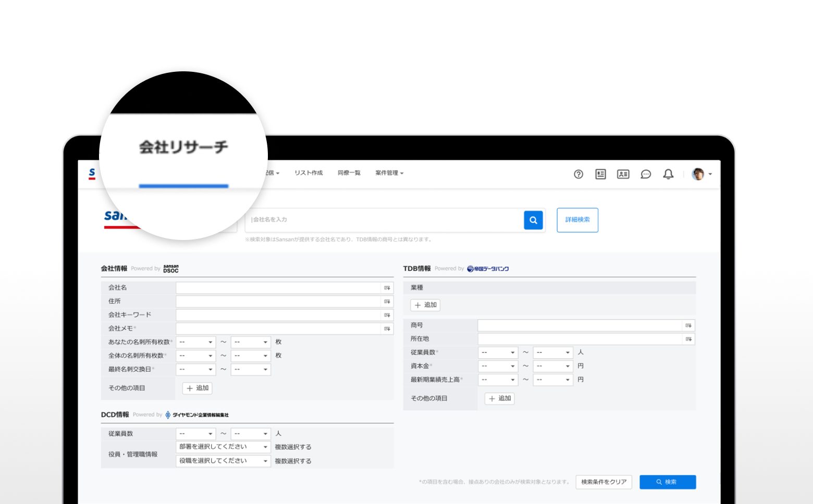
Task: Click into the 住所 text field
Action: [279, 301]
